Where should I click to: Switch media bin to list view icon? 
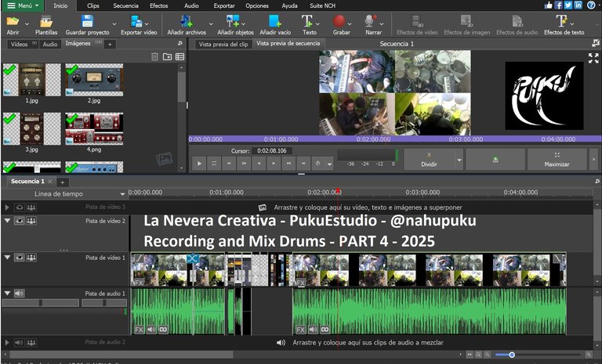pyautogui.click(x=180, y=57)
